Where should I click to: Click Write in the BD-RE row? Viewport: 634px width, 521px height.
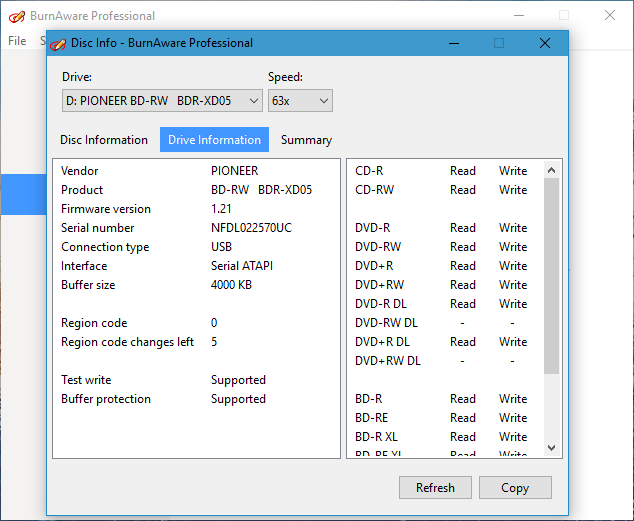513,418
